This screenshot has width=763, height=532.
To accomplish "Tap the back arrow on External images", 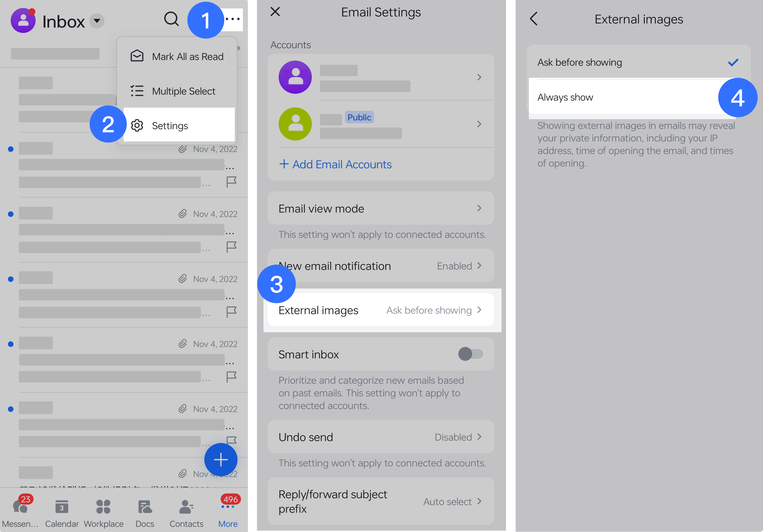I will point(533,18).
